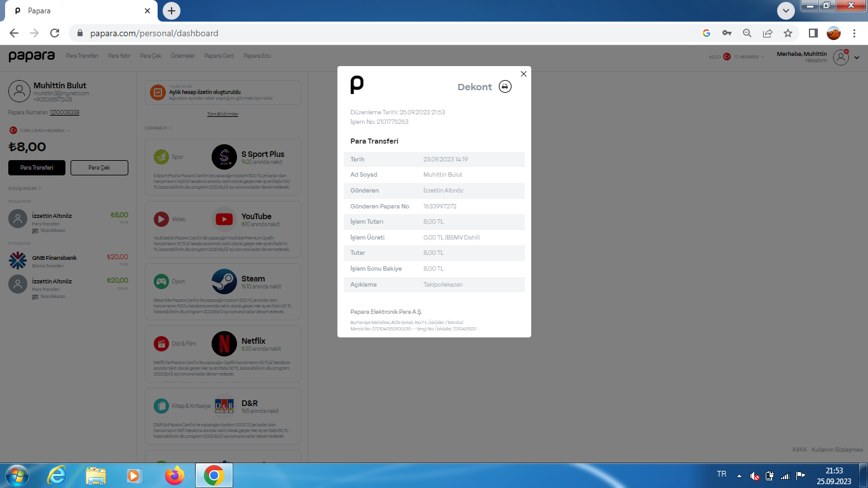Click the Papara logo in site header

point(32,56)
